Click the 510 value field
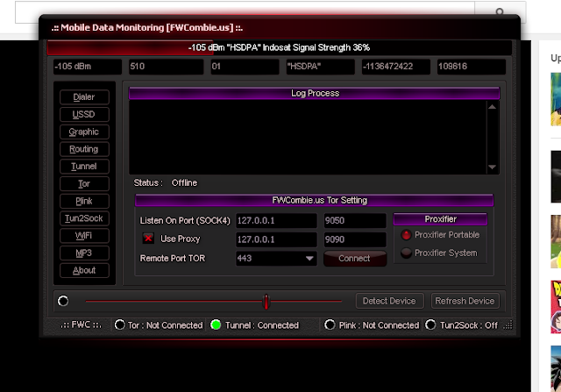This screenshot has height=392, width=561. tap(166, 67)
